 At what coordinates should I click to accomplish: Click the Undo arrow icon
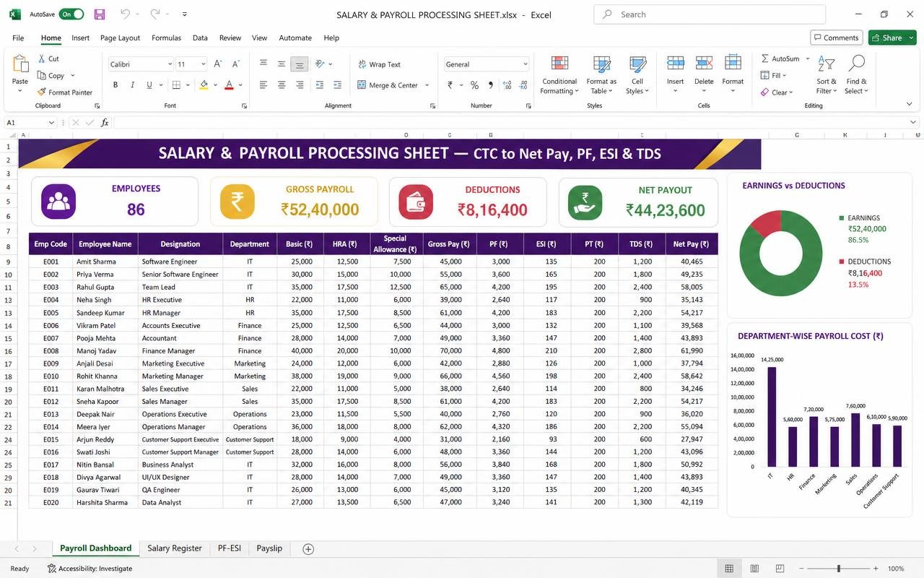(125, 14)
